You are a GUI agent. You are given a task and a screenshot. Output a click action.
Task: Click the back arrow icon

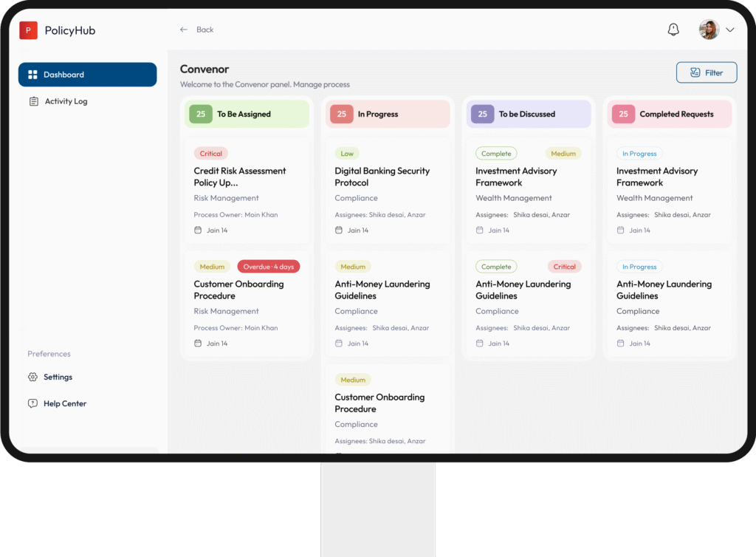184,30
